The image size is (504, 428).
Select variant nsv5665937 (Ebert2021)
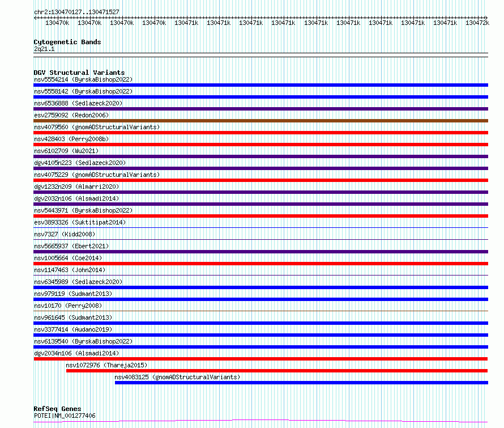pyautogui.click(x=71, y=246)
